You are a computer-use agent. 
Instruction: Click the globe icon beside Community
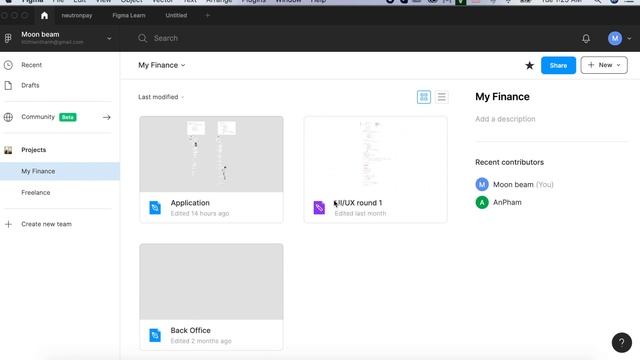pyautogui.click(x=8, y=117)
